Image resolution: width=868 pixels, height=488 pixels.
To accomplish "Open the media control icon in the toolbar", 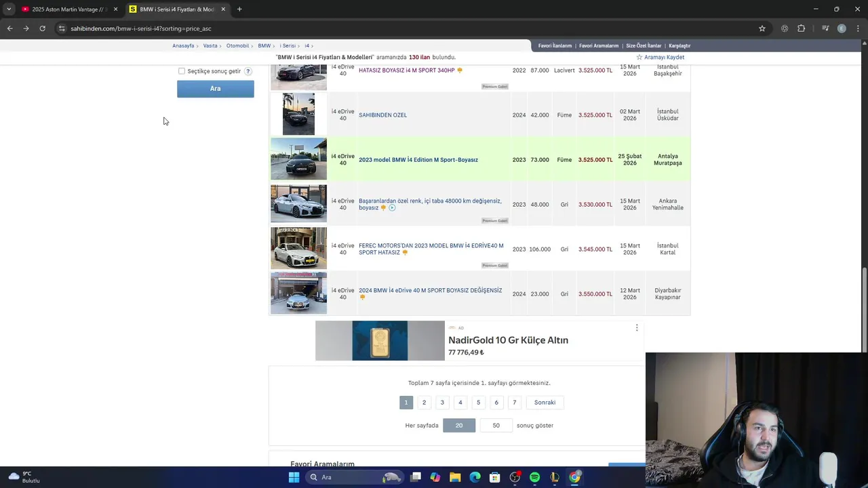I will tap(825, 28).
